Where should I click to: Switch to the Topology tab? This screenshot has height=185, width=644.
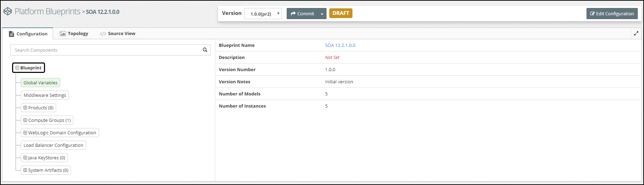tap(74, 34)
